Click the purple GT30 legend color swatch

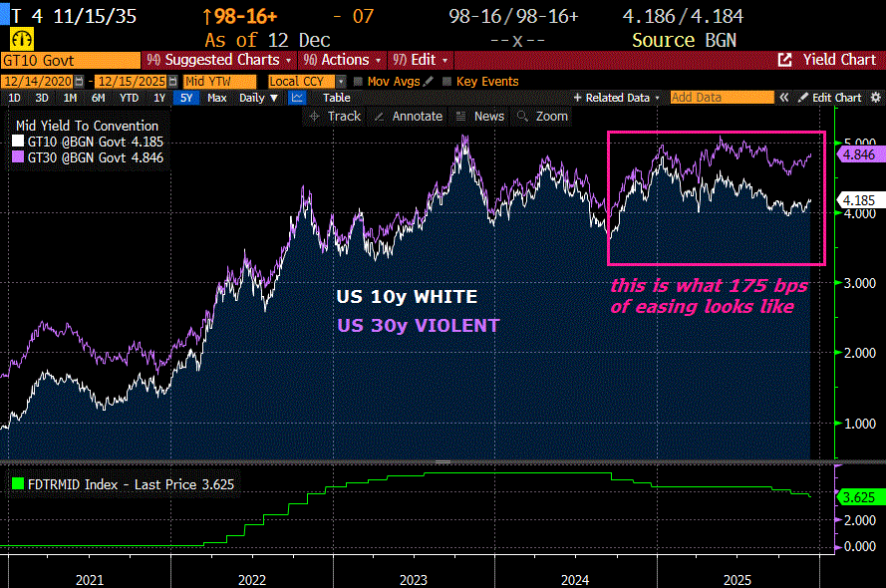18,157
